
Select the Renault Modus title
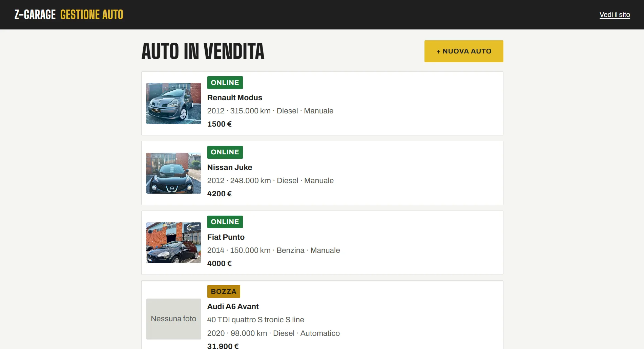click(235, 97)
